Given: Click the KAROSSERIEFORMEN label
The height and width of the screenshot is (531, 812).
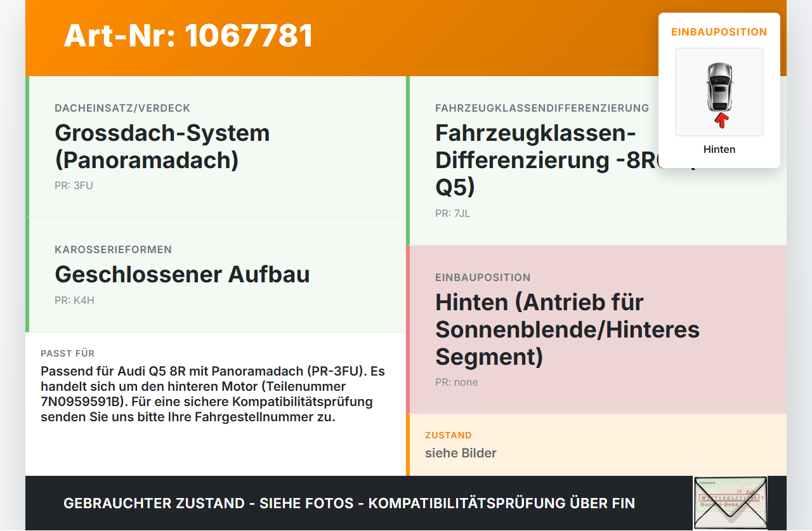Looking at the screenshot, I should (113, 250).
